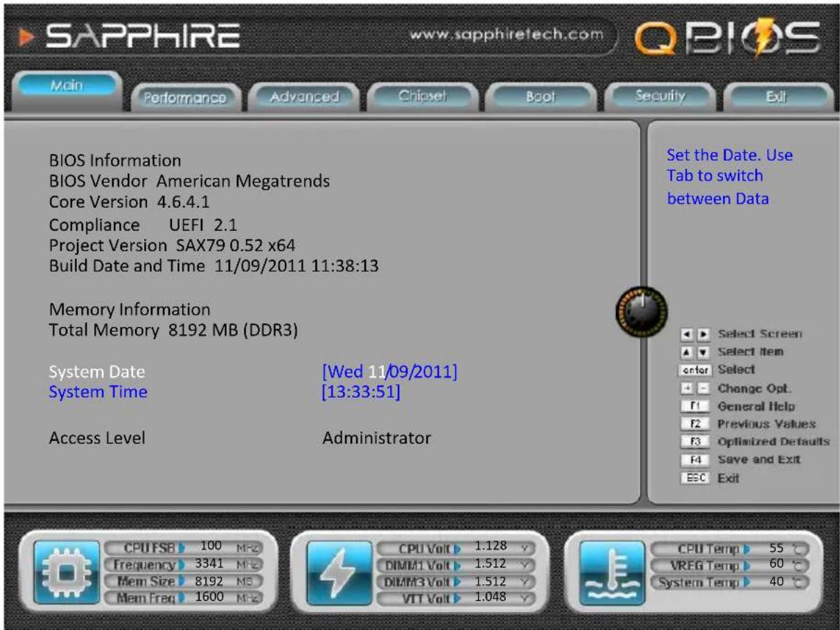Select the System Time label

pos(98,392)
